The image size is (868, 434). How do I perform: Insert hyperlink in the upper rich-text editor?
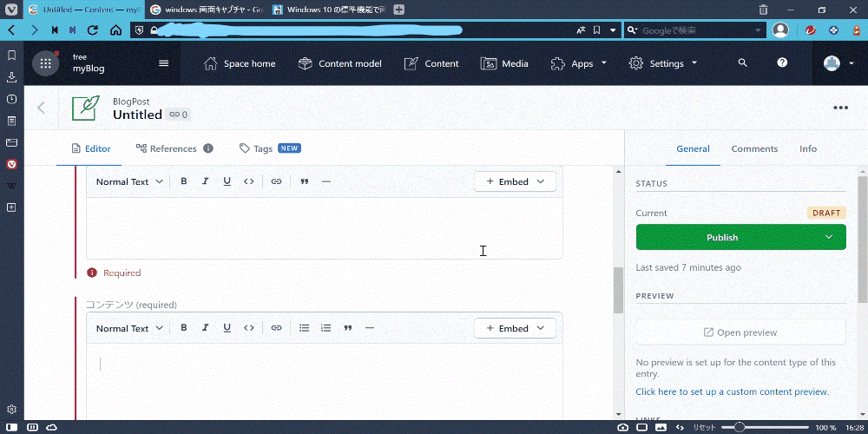point(276,181)
